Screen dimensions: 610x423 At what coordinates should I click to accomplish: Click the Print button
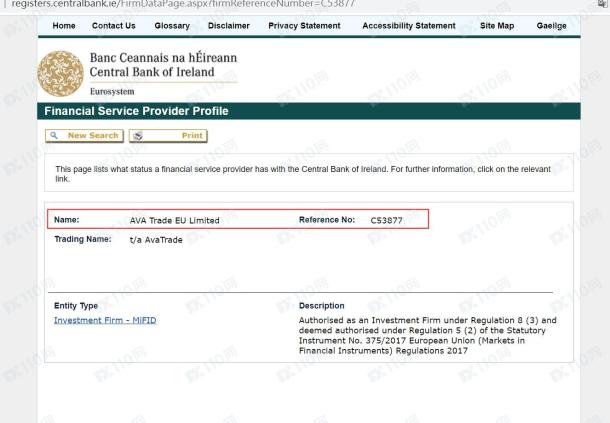(168, 135)
